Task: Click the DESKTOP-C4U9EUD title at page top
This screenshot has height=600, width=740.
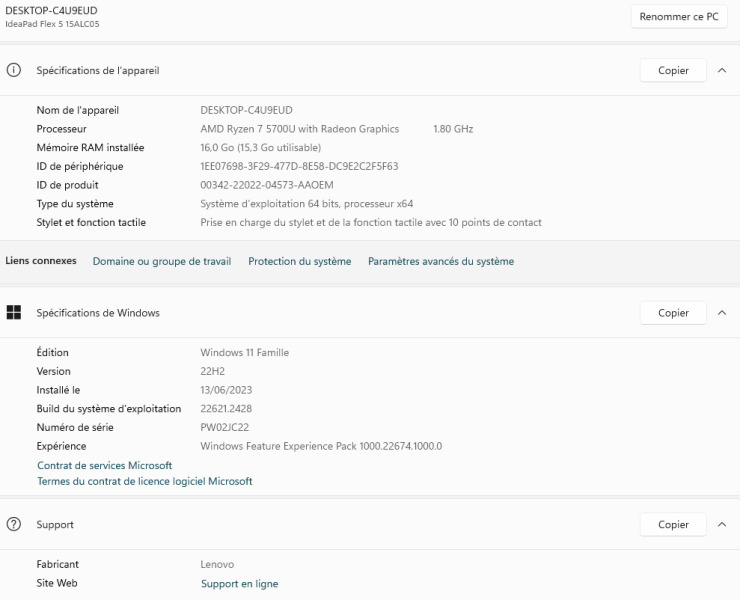Action: [51, 10]
